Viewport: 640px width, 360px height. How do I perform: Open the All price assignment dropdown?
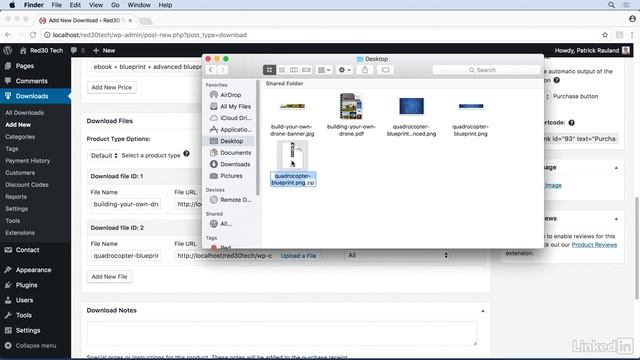pos(397,255)
